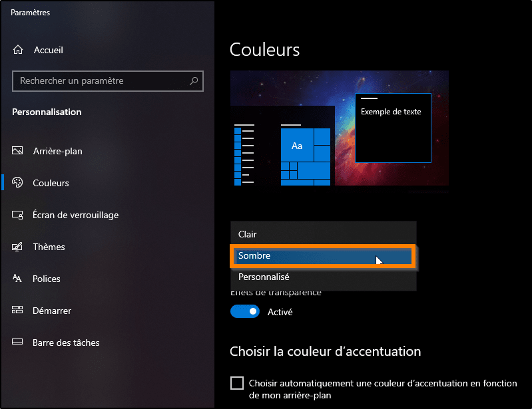Click the Barre des tâches icon
The height and width of the screenshot is (409, 532).
(17, 342)
